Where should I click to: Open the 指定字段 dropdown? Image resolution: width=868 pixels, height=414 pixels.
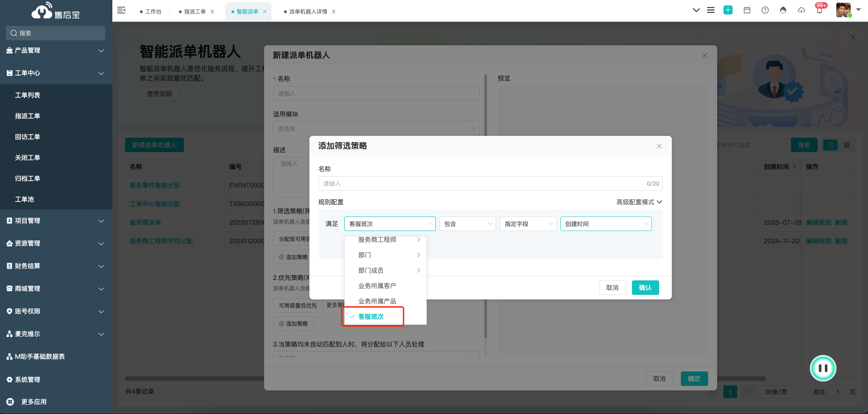tap(528, 224)
